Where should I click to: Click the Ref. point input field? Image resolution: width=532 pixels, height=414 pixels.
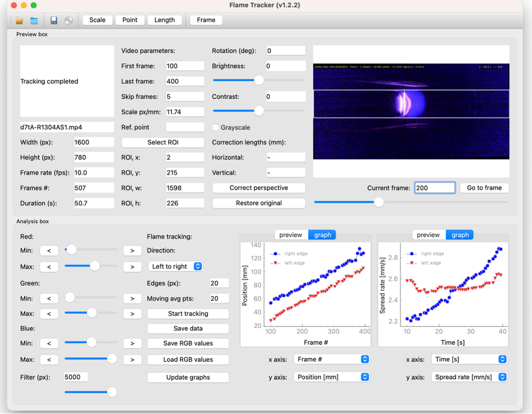[x=185, y=127]
